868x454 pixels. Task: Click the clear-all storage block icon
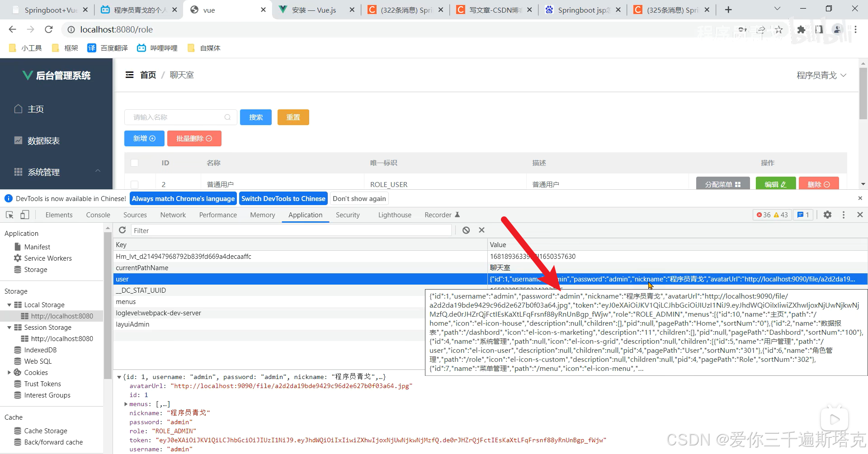[x=466, y=230]
